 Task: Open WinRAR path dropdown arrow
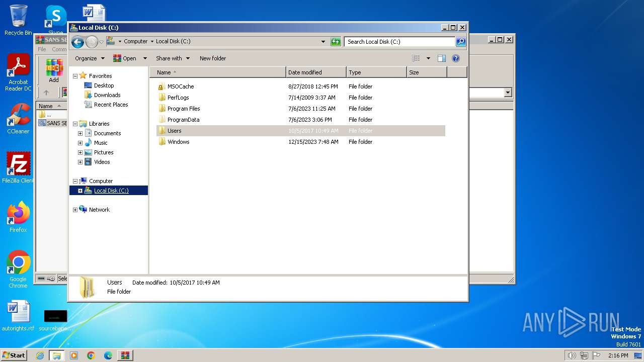508,93
